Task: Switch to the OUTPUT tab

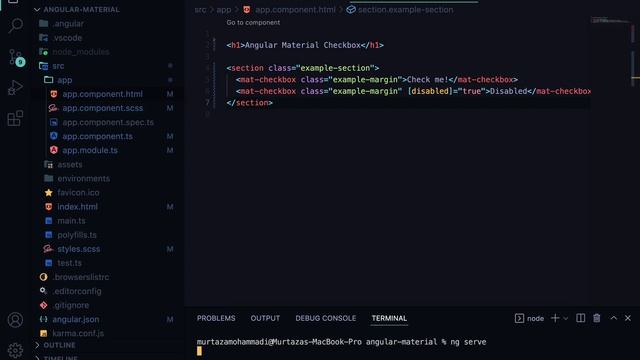Action: point(265,318)
